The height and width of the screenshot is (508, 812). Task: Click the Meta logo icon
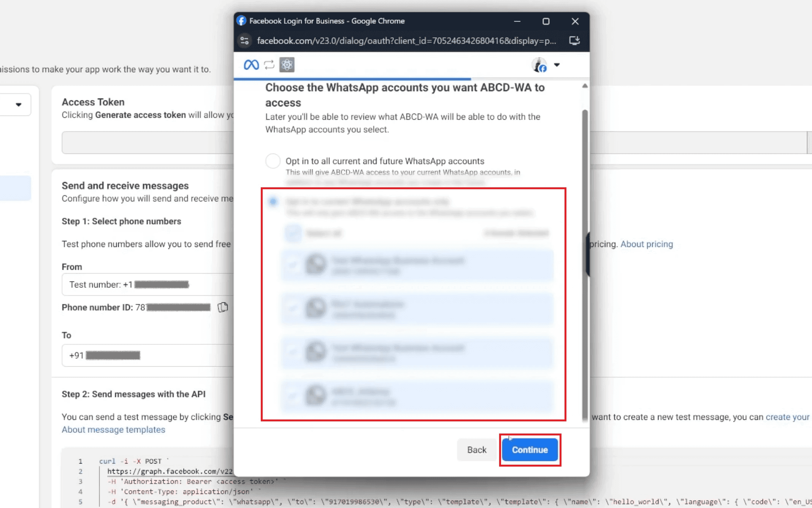click(x=251, y=65)
